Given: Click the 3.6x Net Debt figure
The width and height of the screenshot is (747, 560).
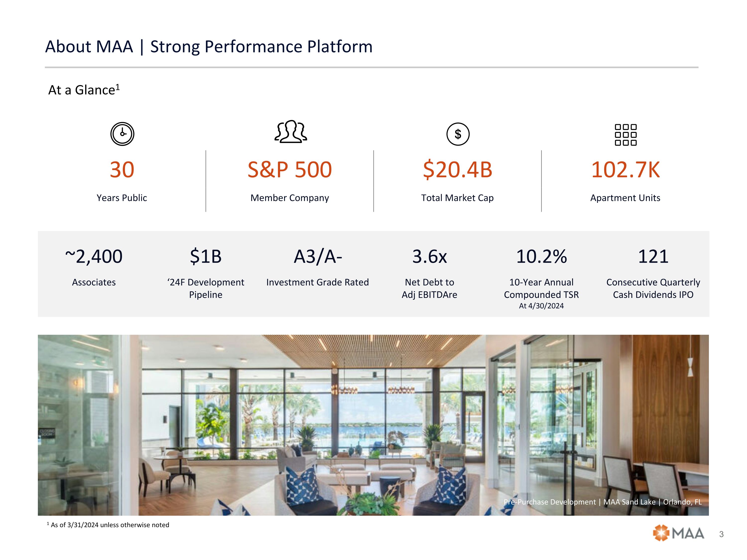Looking at the screenshot, I should pyautogui.click(x=430, y=257).
